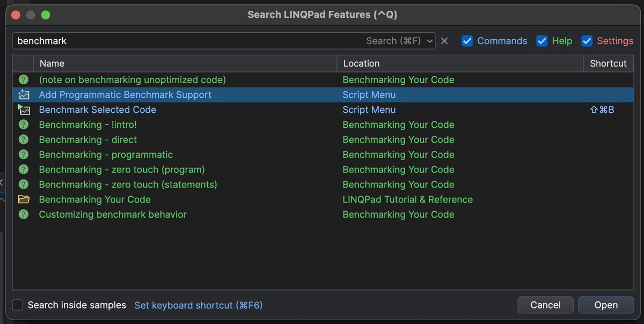Uncheck the Help filter
644x324 pixels.
click(x=541, y=40)
